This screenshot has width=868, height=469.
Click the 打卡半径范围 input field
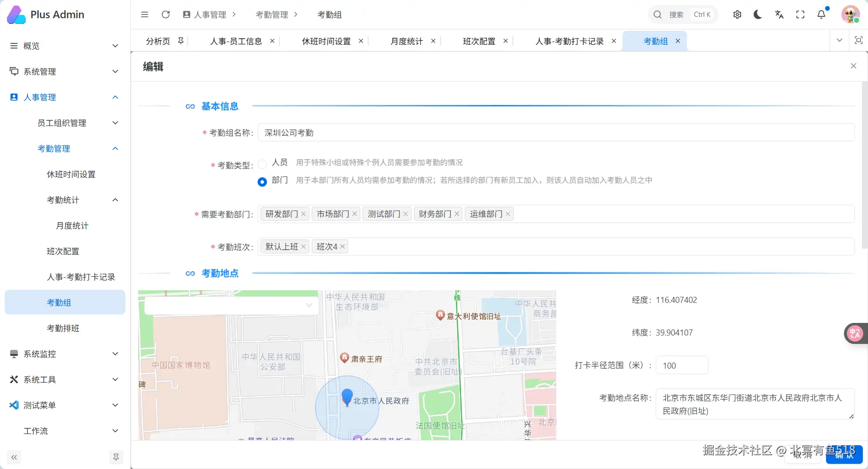682,365
